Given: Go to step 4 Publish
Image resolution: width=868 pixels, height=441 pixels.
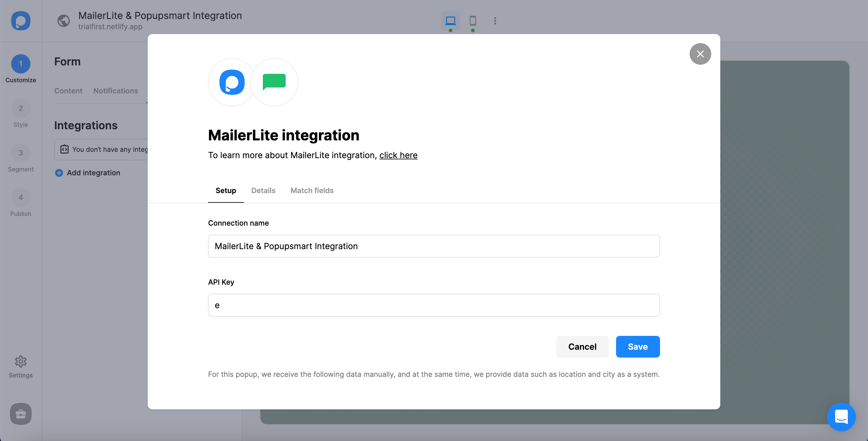Looking at the screenshot, I should tap(20, 203).
